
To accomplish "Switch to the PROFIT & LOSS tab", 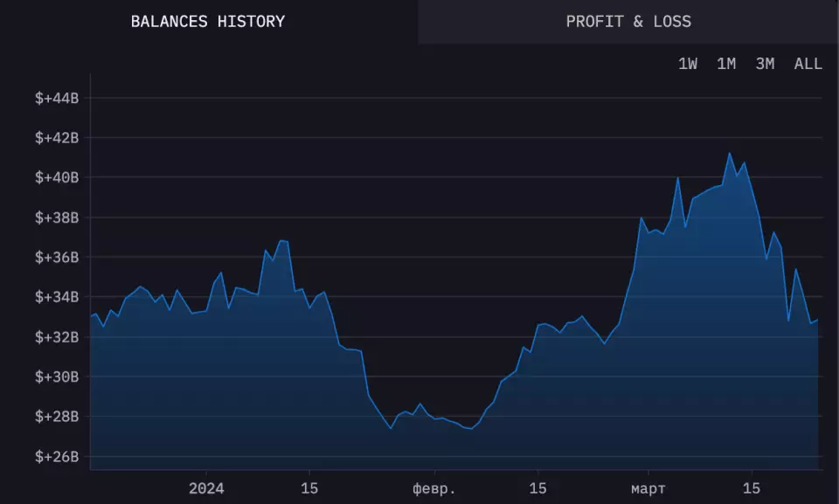I will point(628,21).
